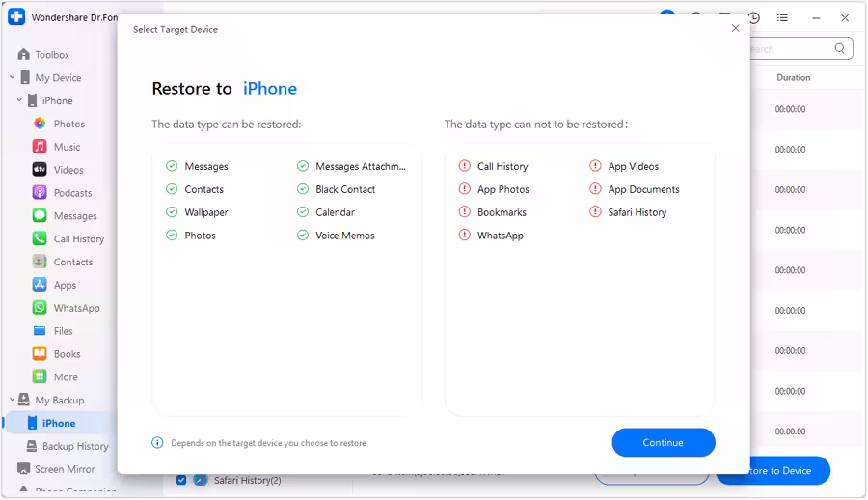Click the Contacts icon in sidebar
The height and width of the screenshot is (500, 868).
coord(40,262)
